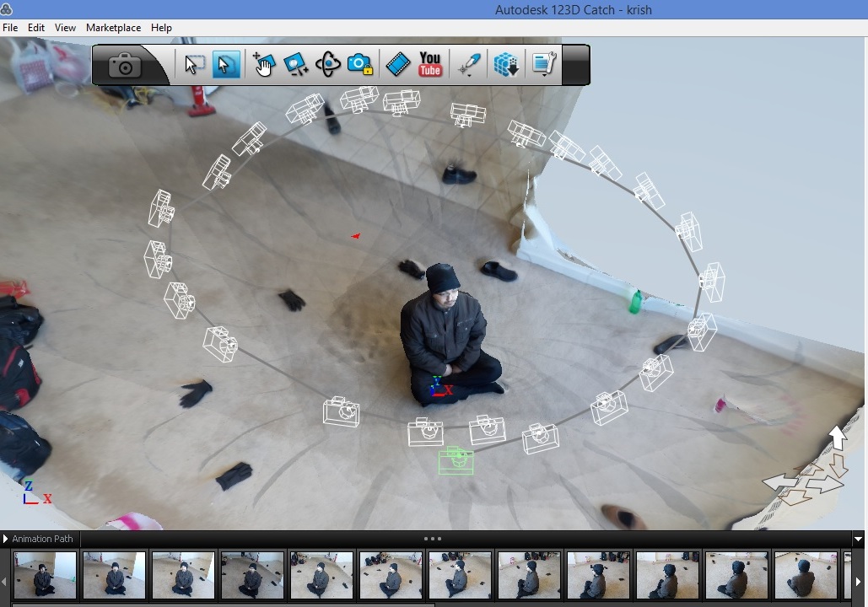This screenshot has width=868, height=607.
Task: Activate the Zoom magnifier tool
Action: [x=295, y=65]
